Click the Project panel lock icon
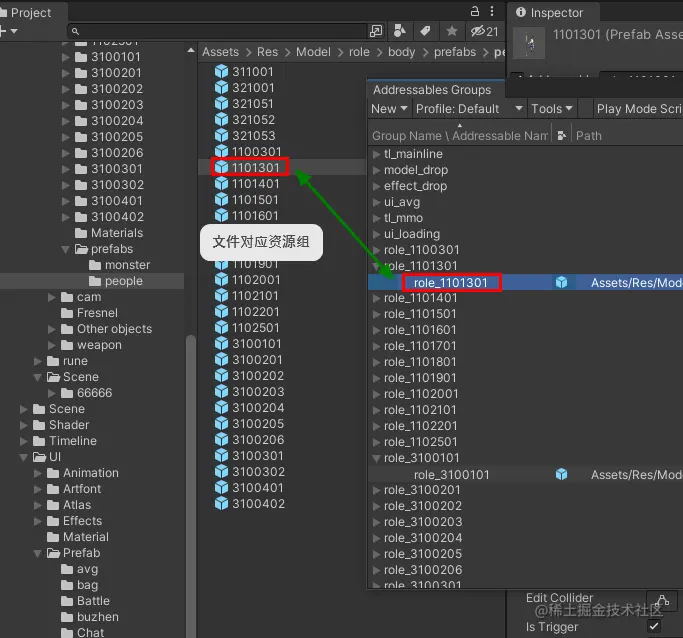 click(475, 11)
